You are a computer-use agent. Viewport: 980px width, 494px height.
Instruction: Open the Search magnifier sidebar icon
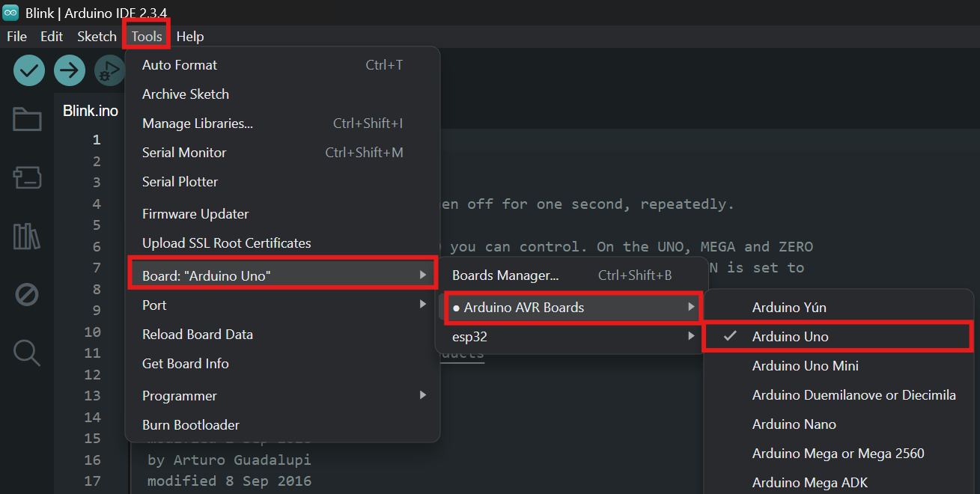[x=27, y=353]
